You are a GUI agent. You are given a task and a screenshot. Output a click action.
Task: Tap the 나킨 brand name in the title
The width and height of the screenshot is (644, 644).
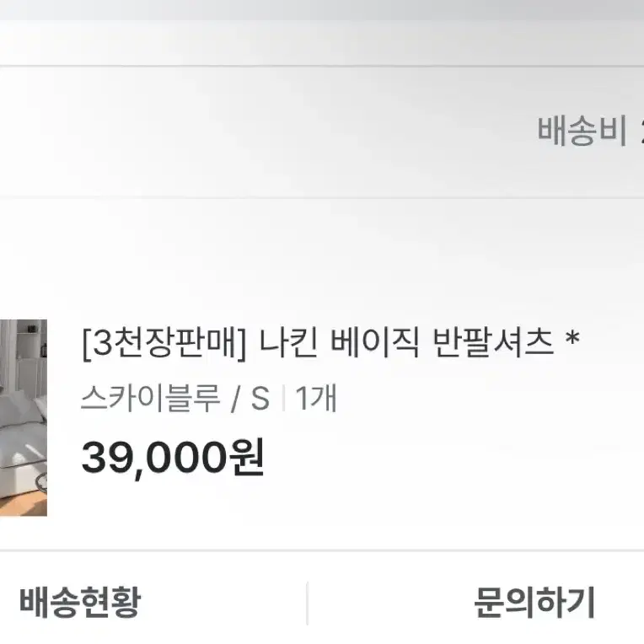click(x=288, y=343)
